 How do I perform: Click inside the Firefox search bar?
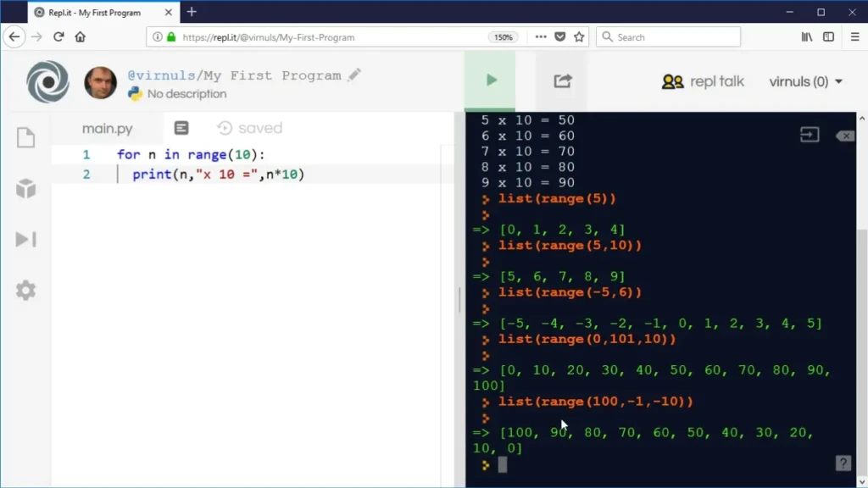[x=670, y=36]
